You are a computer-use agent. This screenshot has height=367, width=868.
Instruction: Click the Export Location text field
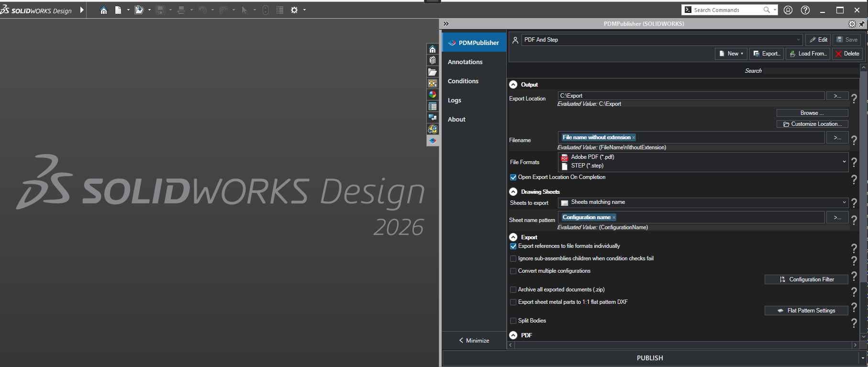[x=691, y=96]
